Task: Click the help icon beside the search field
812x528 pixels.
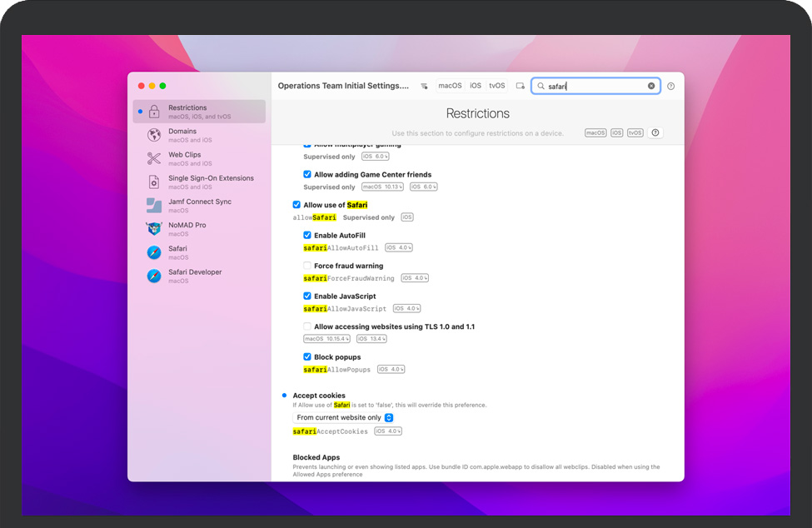Action: pos(671,86)
